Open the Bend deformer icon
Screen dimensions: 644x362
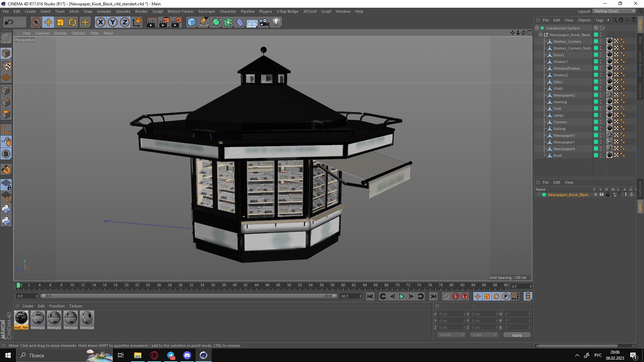coord(240,22)
